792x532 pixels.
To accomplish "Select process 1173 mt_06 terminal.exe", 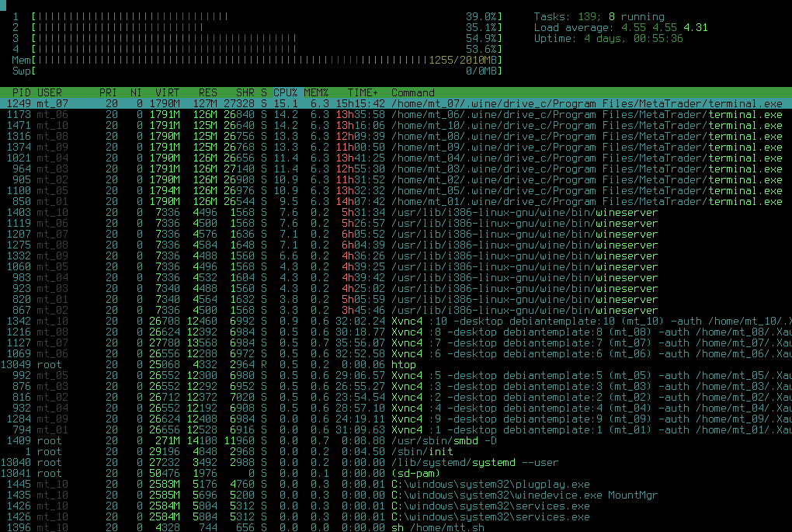I will pos(396,114).
